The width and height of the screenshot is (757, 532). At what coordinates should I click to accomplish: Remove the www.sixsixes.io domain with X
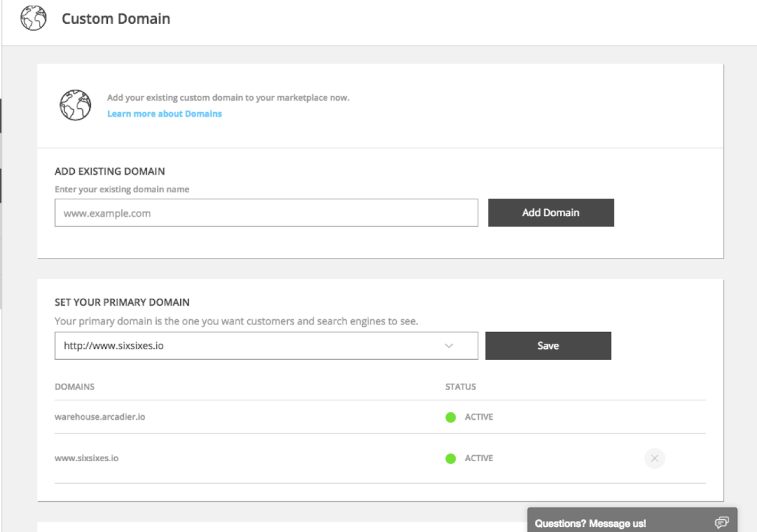tap(654, 458)
